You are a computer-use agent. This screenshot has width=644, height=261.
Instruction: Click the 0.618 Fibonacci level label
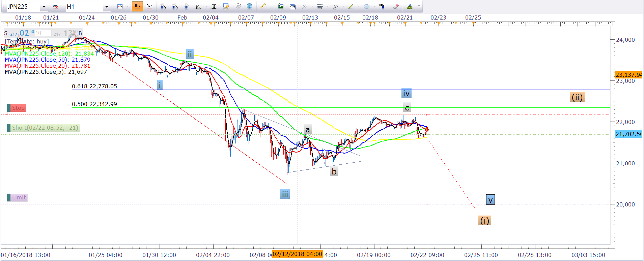coord(94,86)
